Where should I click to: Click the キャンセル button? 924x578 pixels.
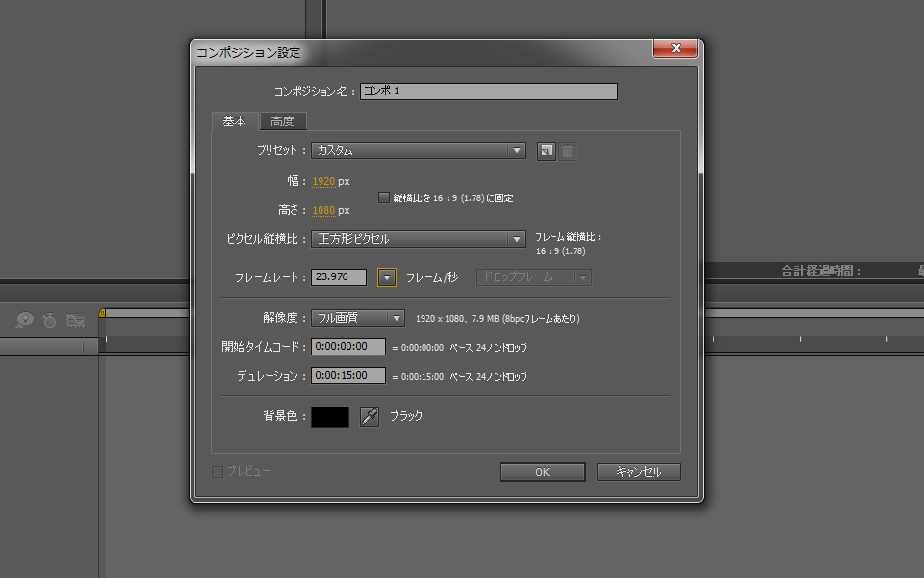coord(639,472)
